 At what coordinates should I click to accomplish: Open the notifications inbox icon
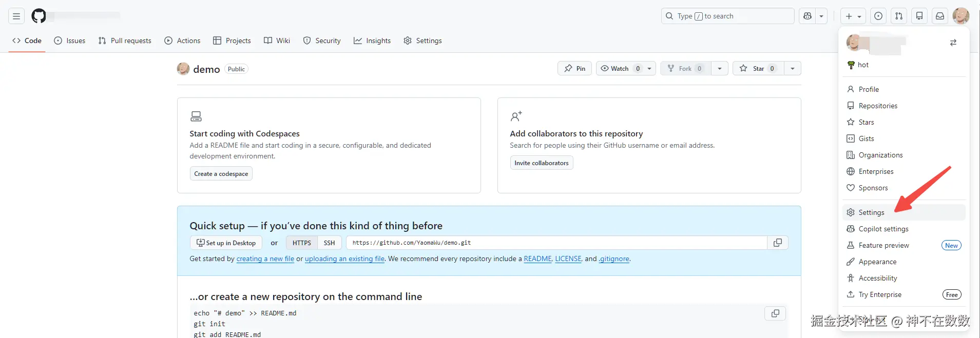[x=940, y=16]
